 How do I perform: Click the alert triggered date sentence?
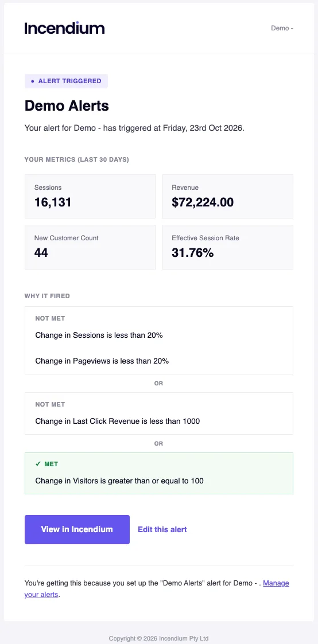(134, 128)
